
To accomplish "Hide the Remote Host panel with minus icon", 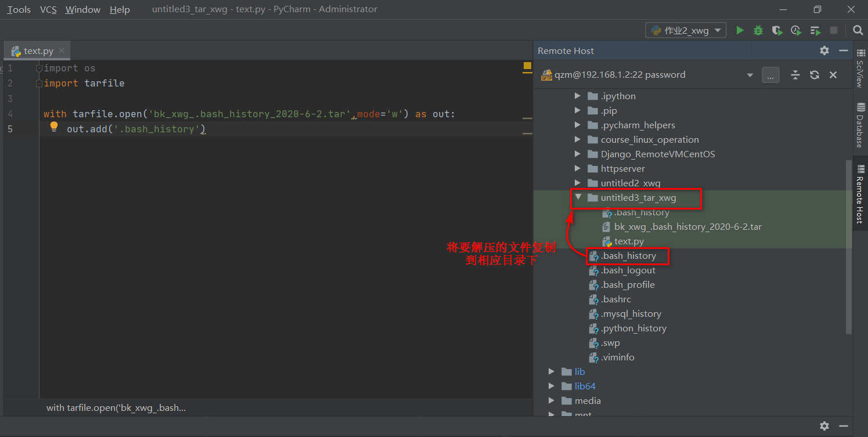I will (x=844, y=50).
